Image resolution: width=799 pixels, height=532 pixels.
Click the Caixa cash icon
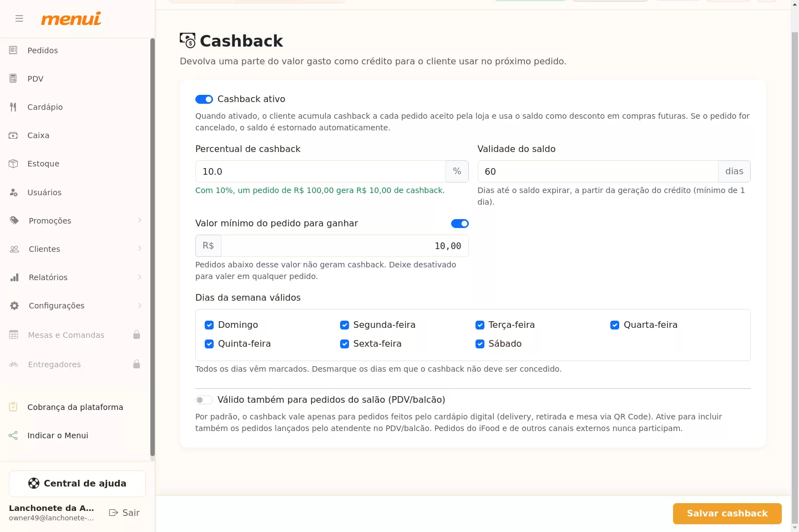click(13, 135)
